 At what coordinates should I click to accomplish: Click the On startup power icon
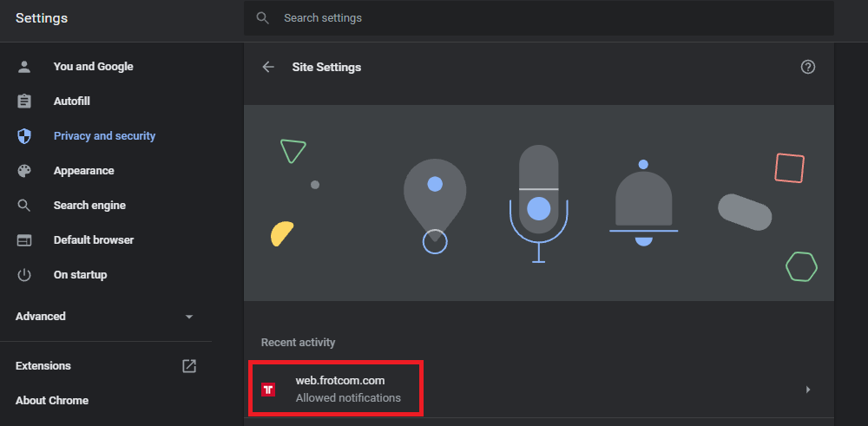(x=24, y=275)
